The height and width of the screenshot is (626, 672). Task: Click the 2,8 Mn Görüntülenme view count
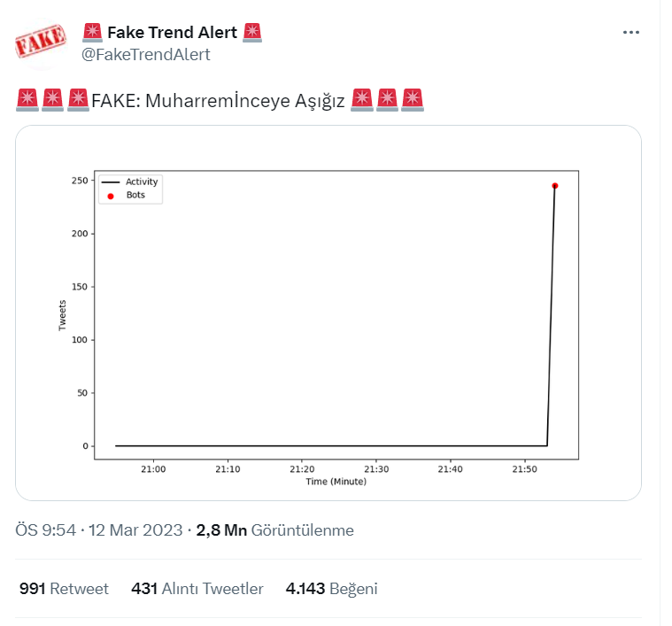coord(274,530)
